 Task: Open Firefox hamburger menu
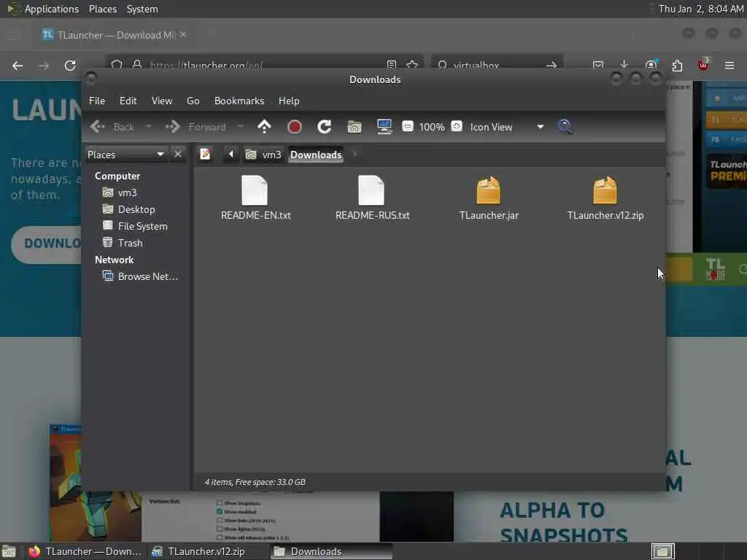pos(729,65)
